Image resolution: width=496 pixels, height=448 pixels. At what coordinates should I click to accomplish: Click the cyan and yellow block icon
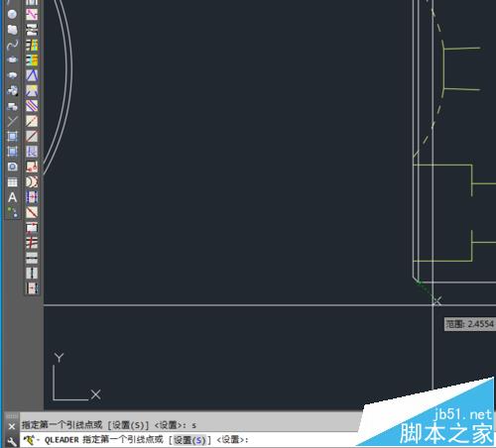[x=32, y=59]
